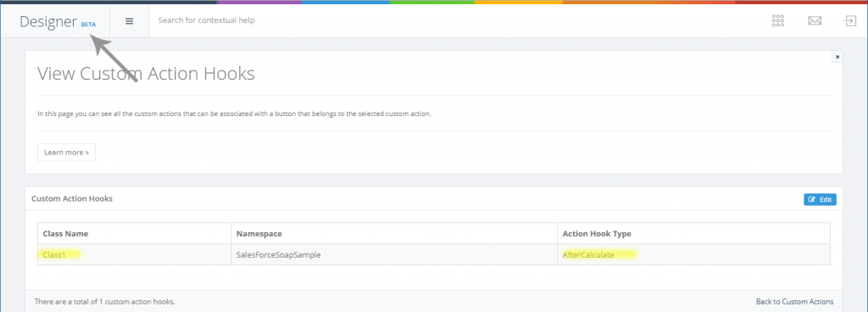Click the Designer BETA logo
This screenshot has height=312, width=868.
[x=58, y=21]
